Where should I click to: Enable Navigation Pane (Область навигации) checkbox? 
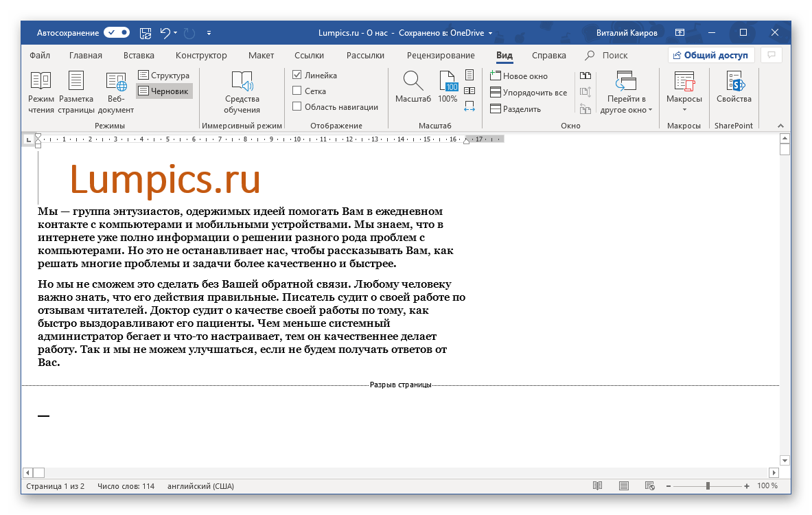coord(297,106)
